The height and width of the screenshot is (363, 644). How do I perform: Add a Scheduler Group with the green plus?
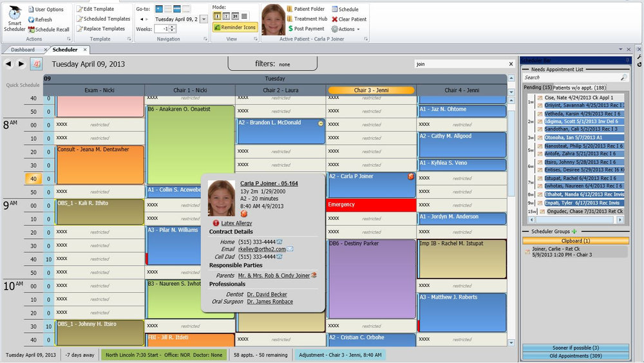click(574, 231)
